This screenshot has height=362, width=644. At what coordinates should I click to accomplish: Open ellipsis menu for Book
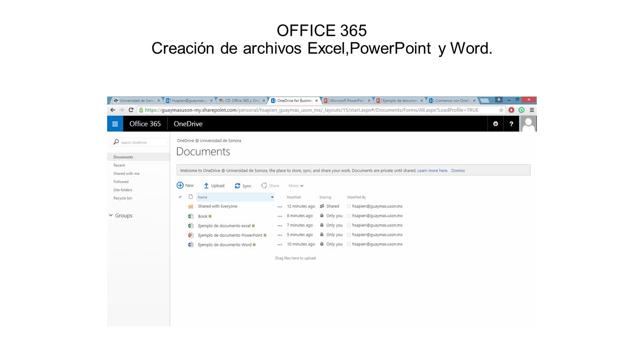click(280, 216)
